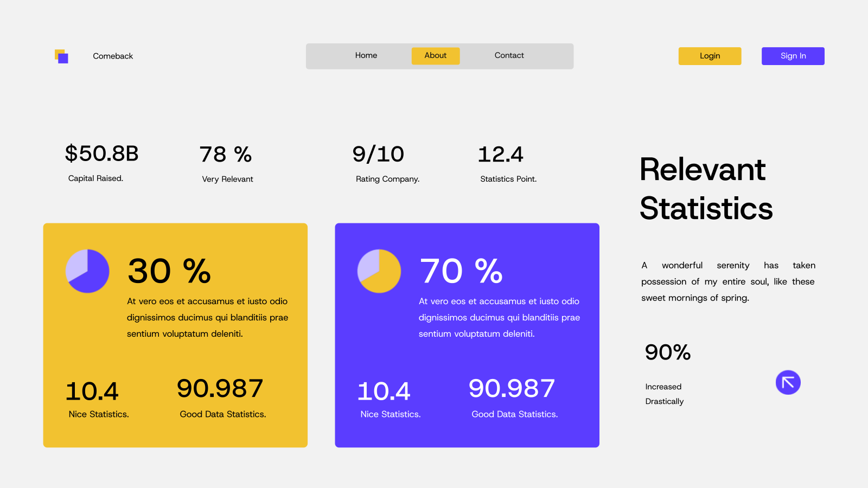Click the purple arrow circle icon
The image size is (868, 488).
[788, 382]
